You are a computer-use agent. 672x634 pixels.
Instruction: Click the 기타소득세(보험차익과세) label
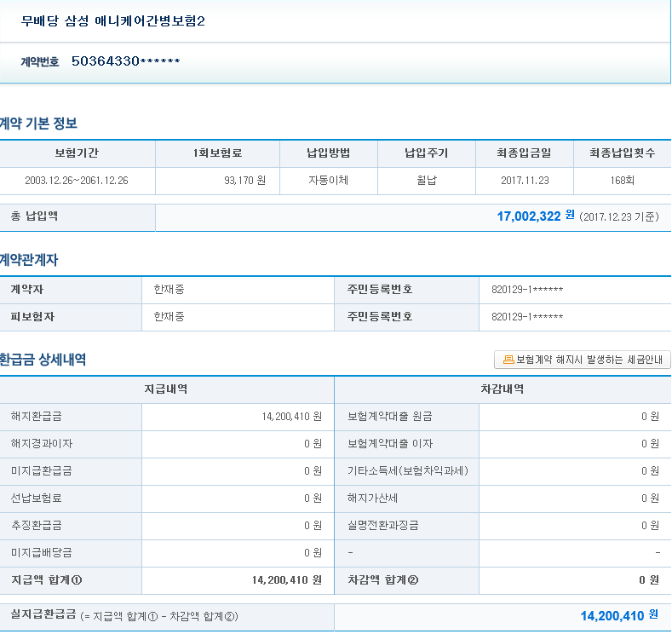click(x=407, y=470)
